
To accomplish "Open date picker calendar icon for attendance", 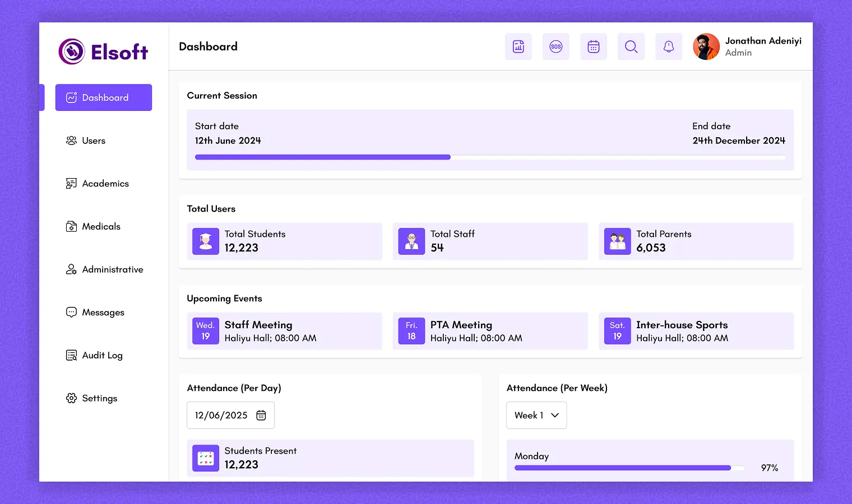I will [261, 416].
